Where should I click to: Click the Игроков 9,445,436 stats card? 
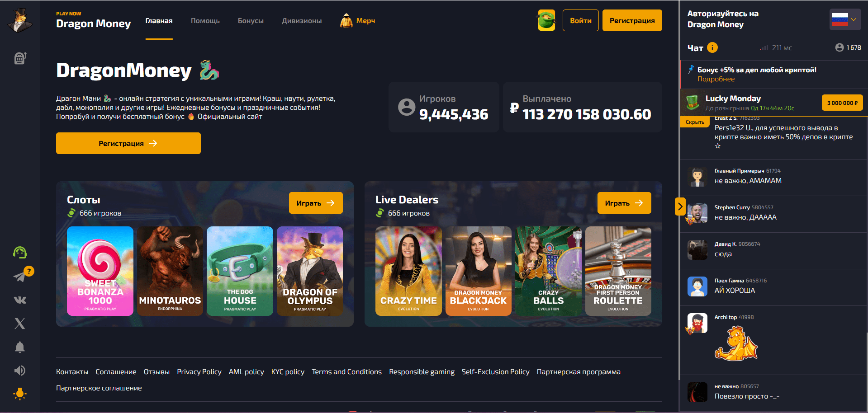[x=444, y=107]
